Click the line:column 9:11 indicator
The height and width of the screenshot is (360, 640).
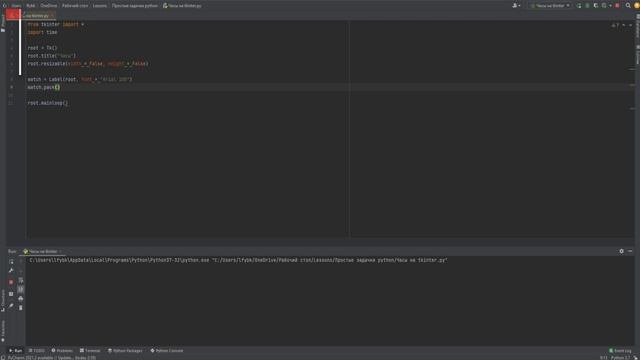(x=604, y=358)
